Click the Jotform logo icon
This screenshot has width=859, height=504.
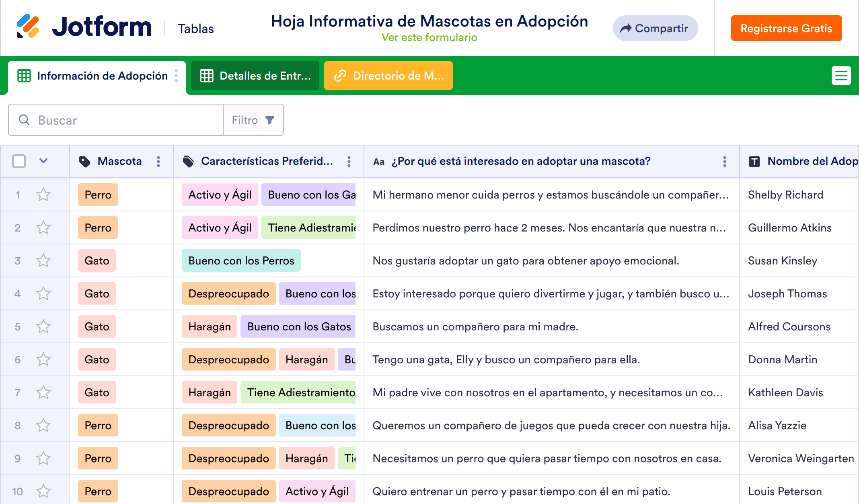tap(28, 26)
